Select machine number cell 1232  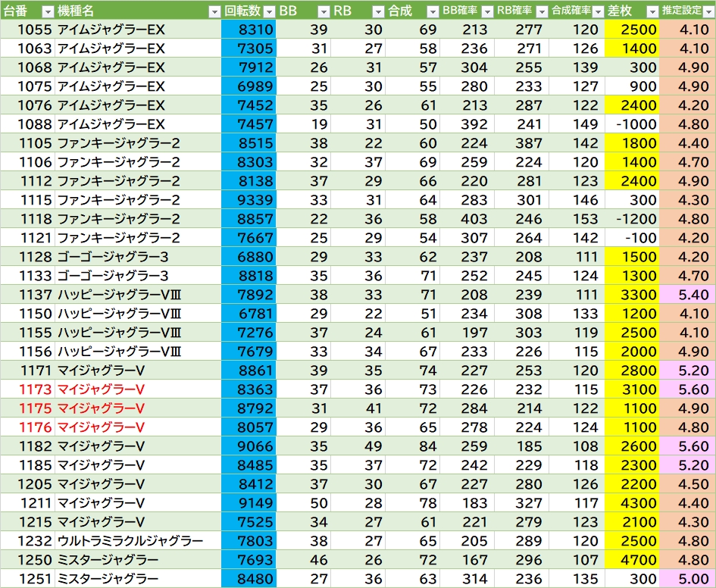pos(27,540)
